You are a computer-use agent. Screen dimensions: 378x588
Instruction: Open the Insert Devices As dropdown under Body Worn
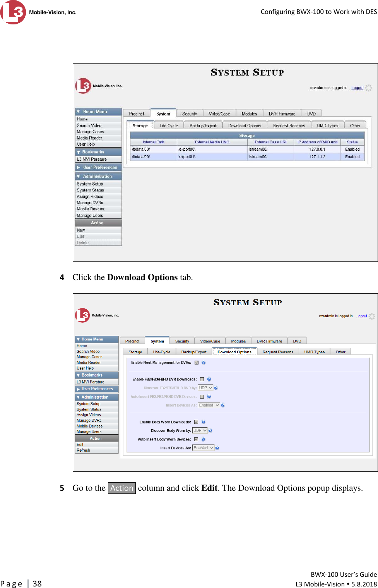point(204,448)
